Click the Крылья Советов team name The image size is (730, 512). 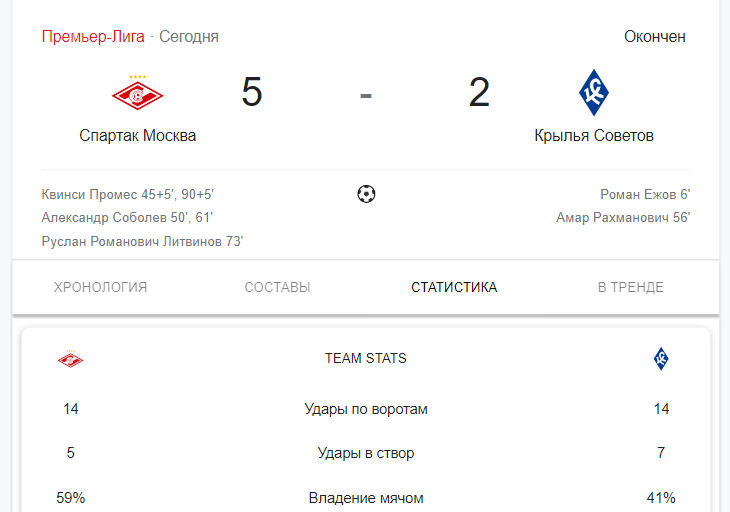(594, 135)
